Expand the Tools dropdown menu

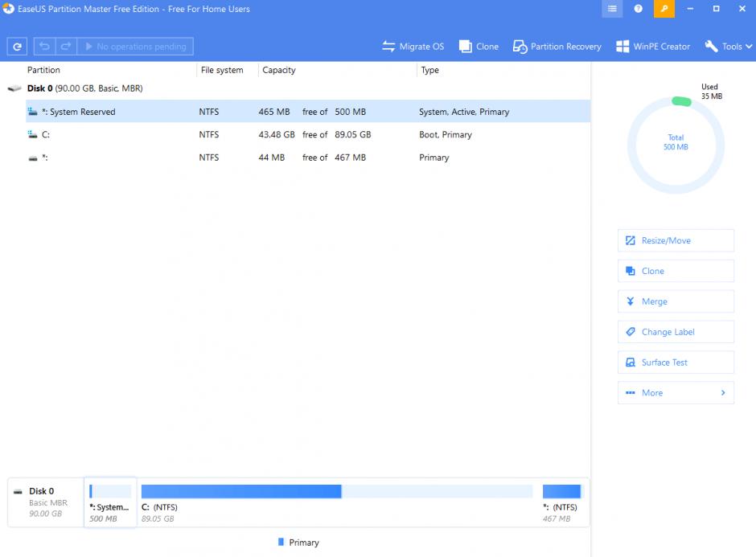pos(728,47)
